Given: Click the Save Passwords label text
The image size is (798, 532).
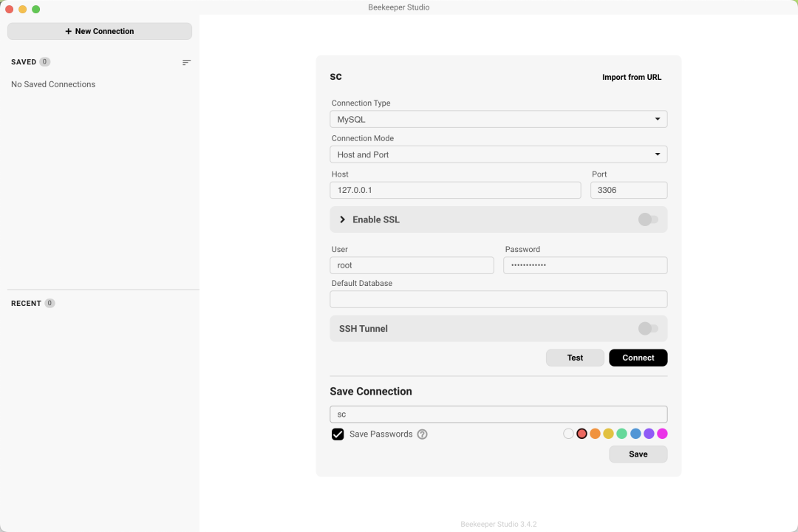Looking at the screenshot, I should [x=381, y=434].
